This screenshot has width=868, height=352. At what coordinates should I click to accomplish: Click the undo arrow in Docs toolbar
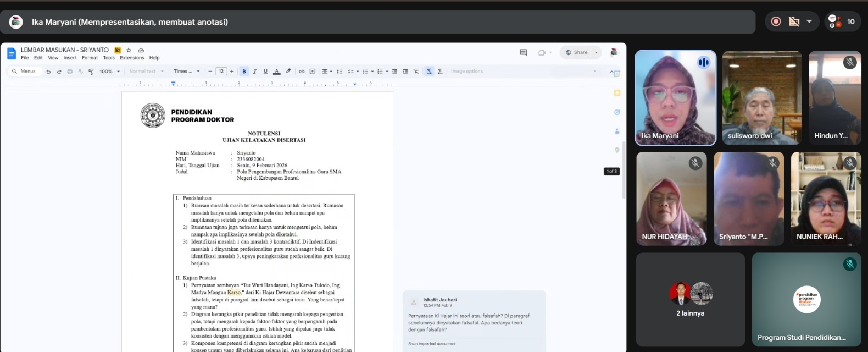pos(48,71)
